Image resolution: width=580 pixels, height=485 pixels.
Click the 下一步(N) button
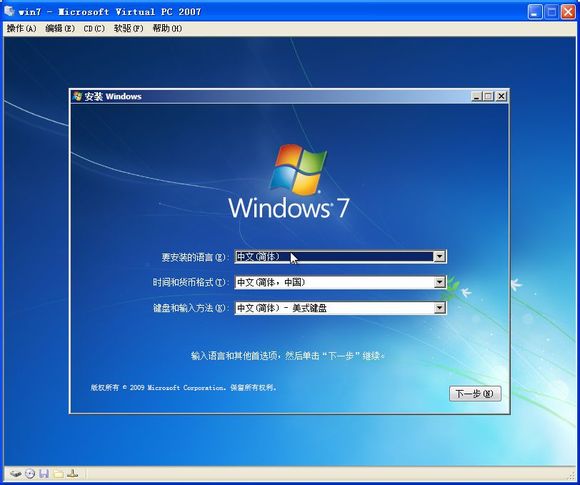click(x=475, y=394)
